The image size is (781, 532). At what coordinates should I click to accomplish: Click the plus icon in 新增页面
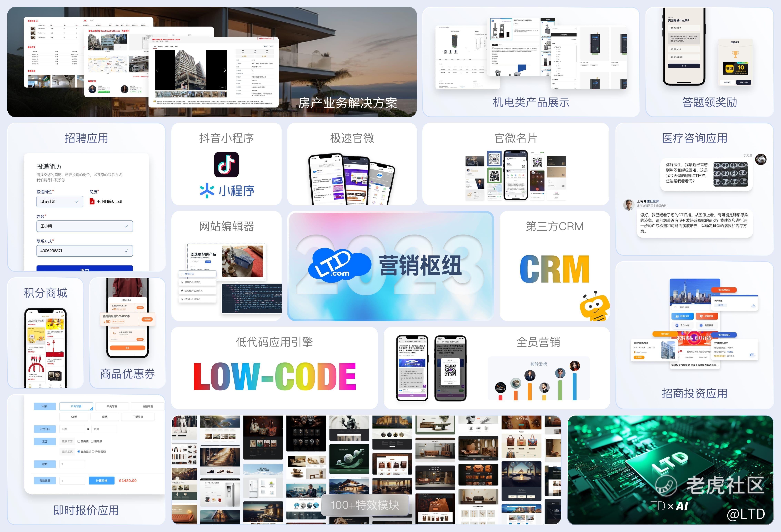pos(182,274)
